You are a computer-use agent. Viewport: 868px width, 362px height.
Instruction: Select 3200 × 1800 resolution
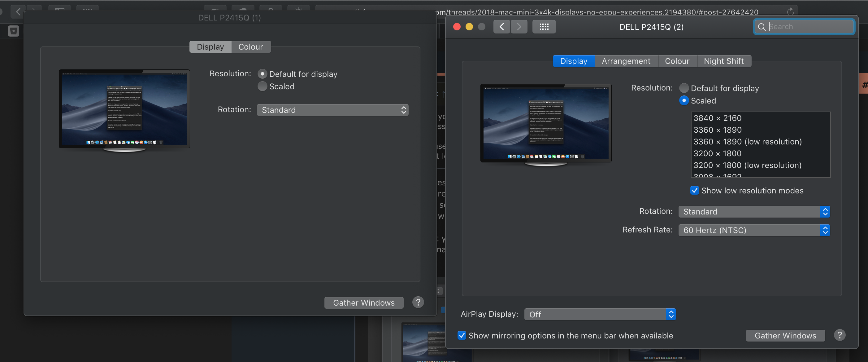pos(761,153)
